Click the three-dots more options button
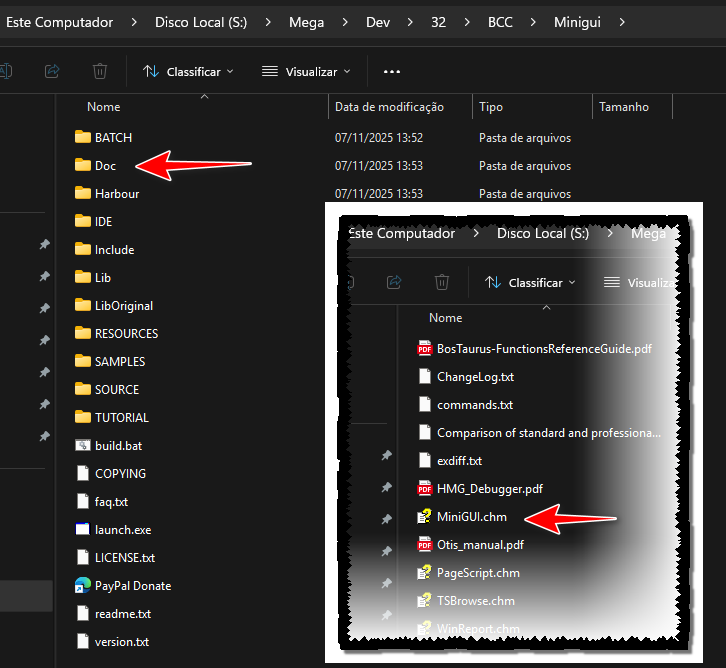Viewport: 726px width, 668px height. coord(392,72)
